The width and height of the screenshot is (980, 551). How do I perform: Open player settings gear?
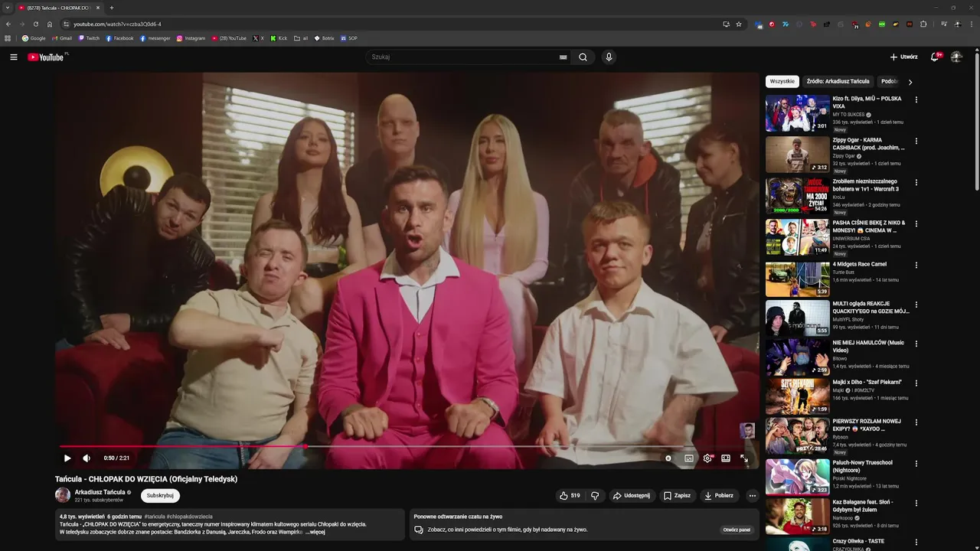[707, 458]
